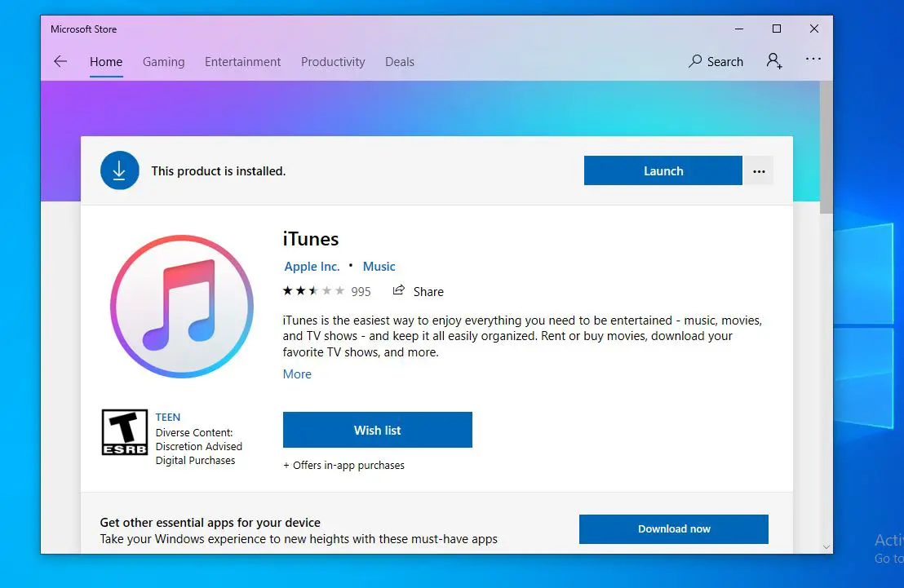This screenshot has height=588, width=904.
Task: Click '+ Offers in-app purchases' text
Action: pos(343,465)
